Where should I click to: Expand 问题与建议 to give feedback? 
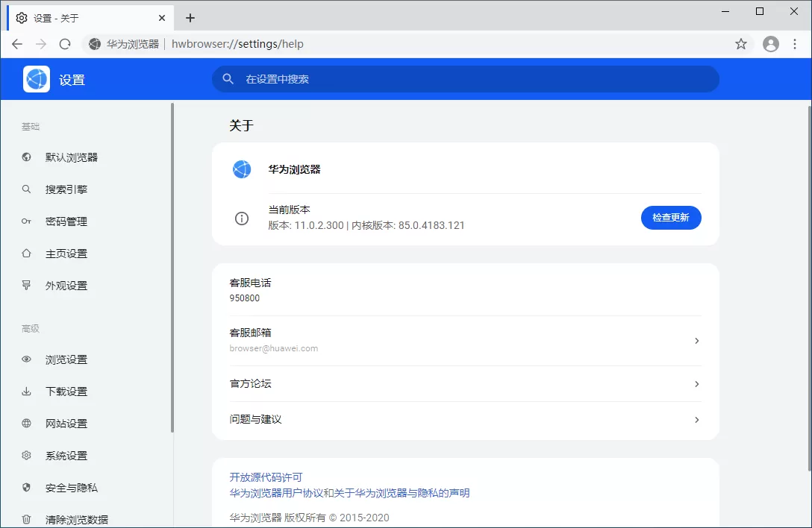(696, 420)
